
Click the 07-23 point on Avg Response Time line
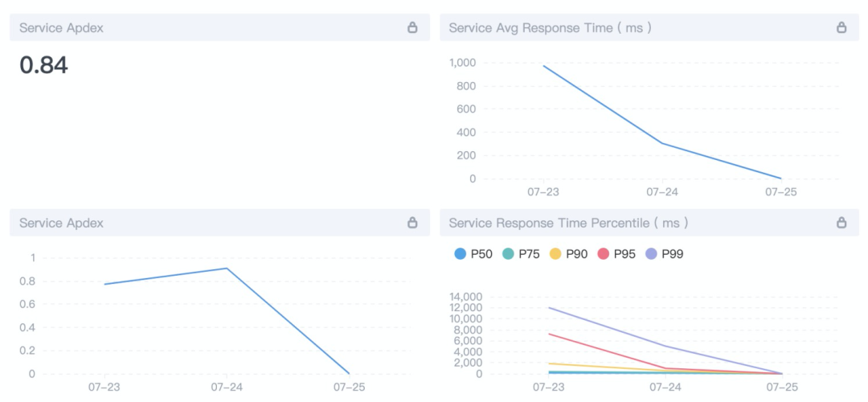tap(544, 66)
